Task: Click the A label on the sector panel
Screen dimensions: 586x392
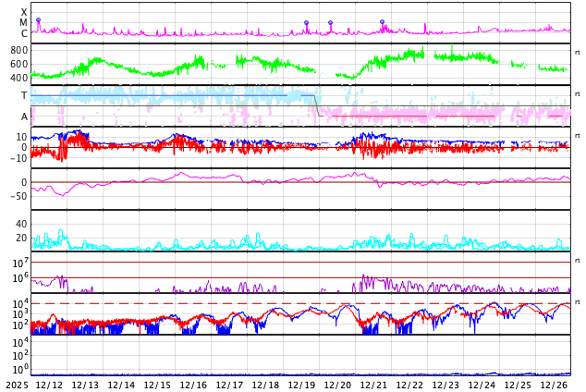Action: tap(24, 116)
